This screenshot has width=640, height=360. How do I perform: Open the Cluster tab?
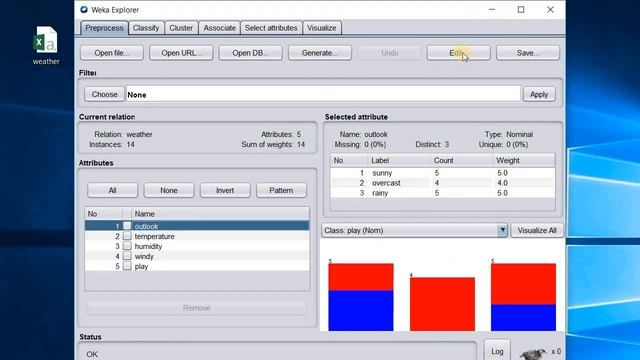(x=181, y=28)
